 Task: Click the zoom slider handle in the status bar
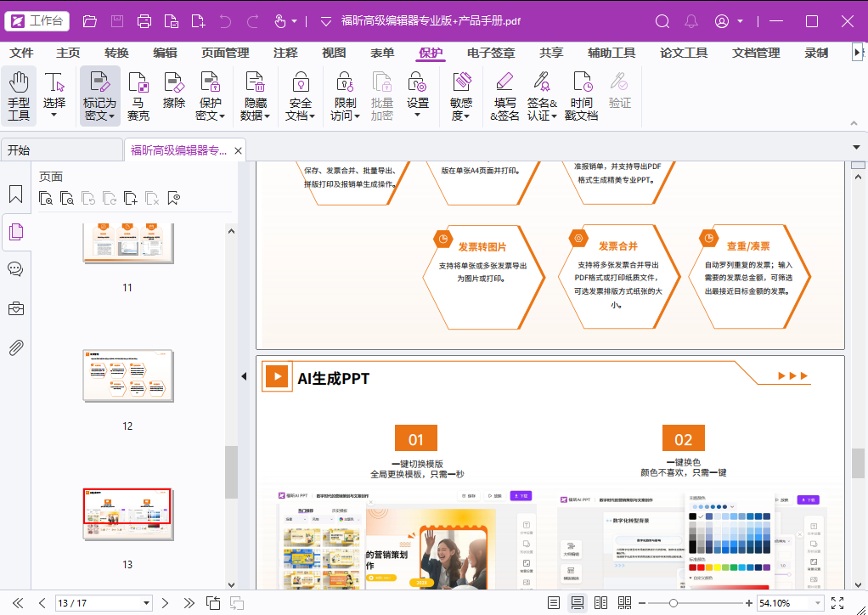click(674, 603)
